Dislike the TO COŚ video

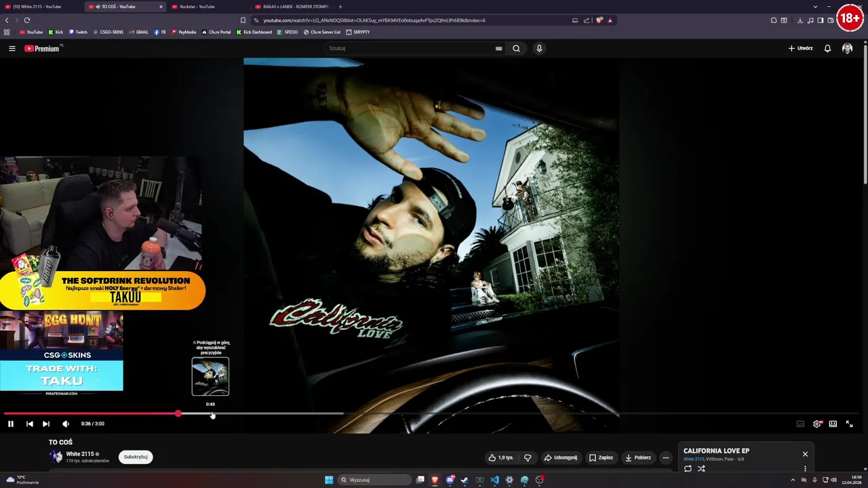(528, 457)
